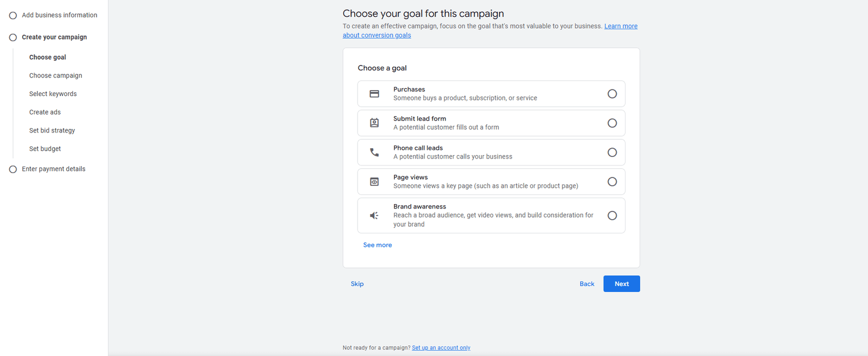Image resolution: width=868 pixels, height=356 pixels.
Task: Select the Phone call leads radio button
Action: [x=612, y=152]
